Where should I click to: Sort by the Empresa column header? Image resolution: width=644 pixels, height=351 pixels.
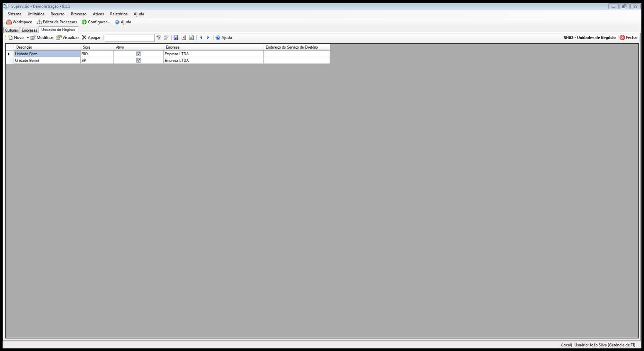point(213,47)
